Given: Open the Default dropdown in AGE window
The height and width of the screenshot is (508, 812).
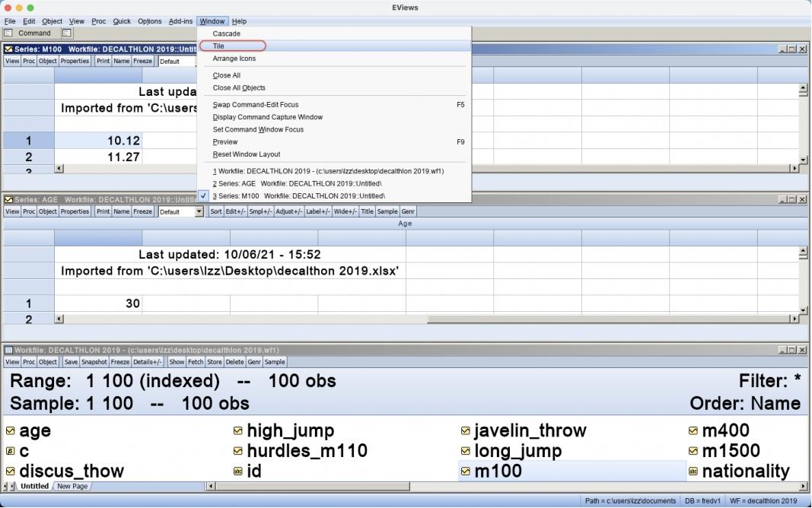Looking at the screenshot, I should point(199,211).
